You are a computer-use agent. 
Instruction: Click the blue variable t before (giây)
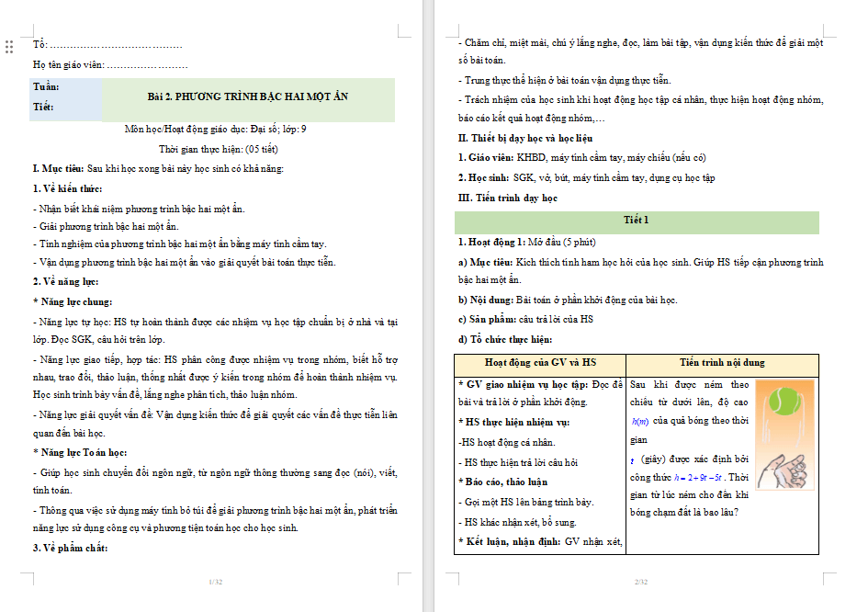pyautogui.click(x=634, y=458)
